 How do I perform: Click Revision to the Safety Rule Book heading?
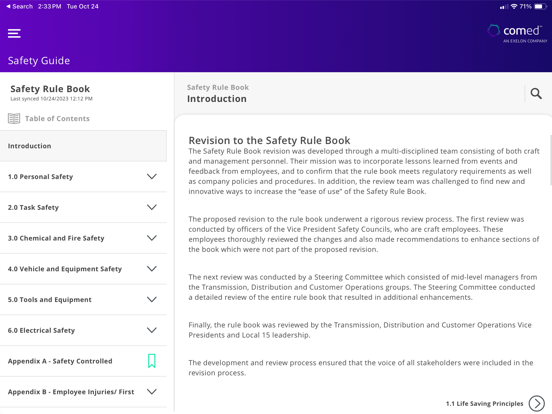click(x=269, y=140)
